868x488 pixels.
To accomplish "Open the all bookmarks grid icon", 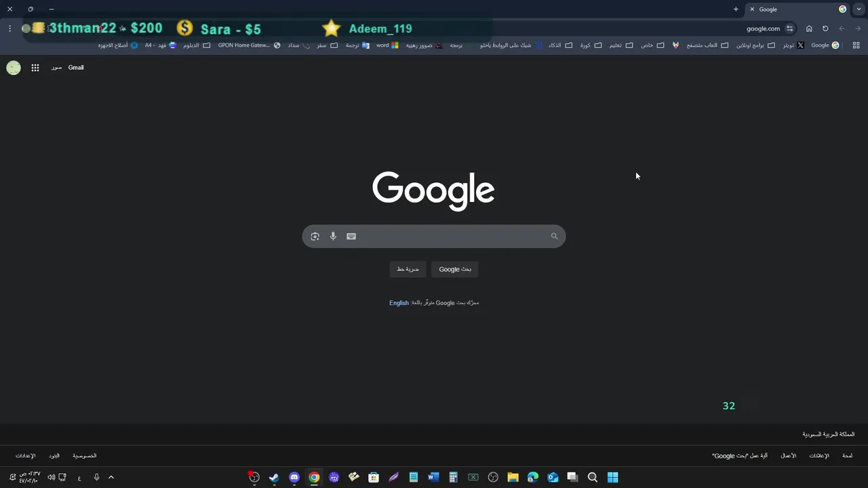I will (856, 45).
